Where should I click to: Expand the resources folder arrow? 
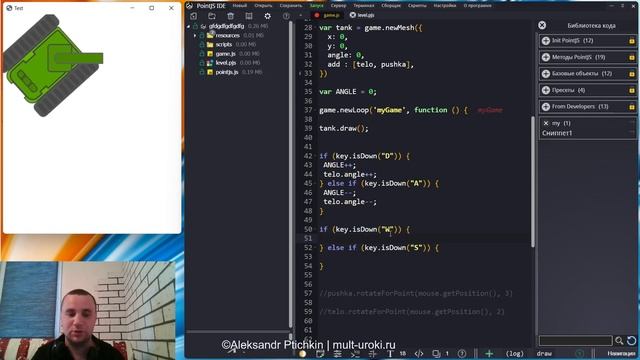[x=195, y=36]
